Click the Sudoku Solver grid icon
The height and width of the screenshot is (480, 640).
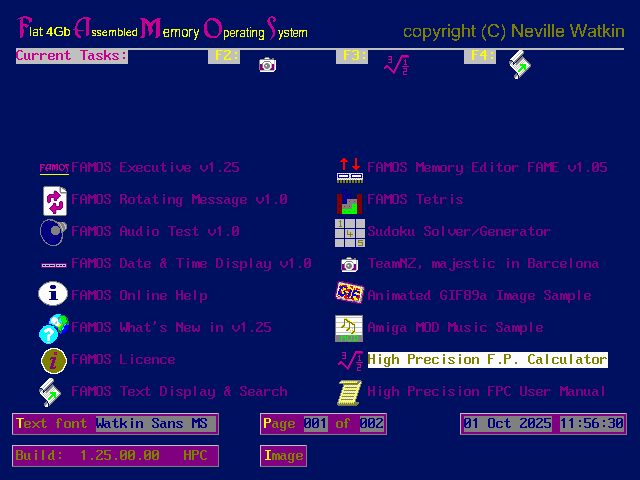[349, 232]
